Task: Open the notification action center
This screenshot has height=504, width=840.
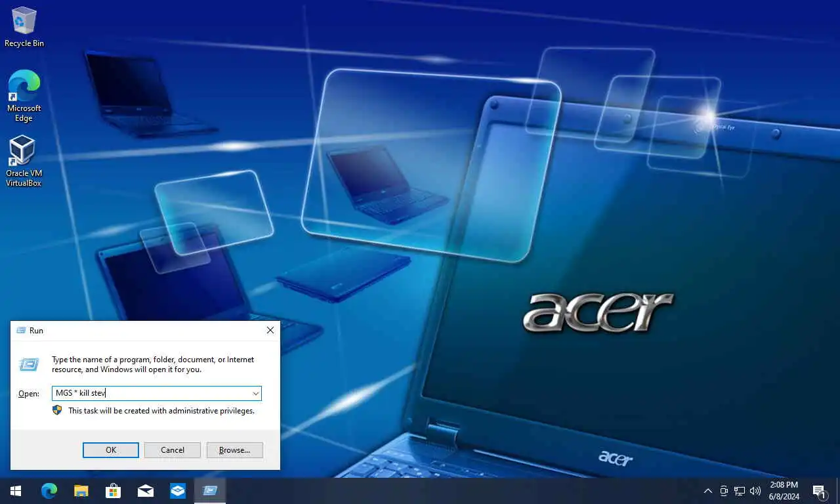Action: [x=820, y=491]
